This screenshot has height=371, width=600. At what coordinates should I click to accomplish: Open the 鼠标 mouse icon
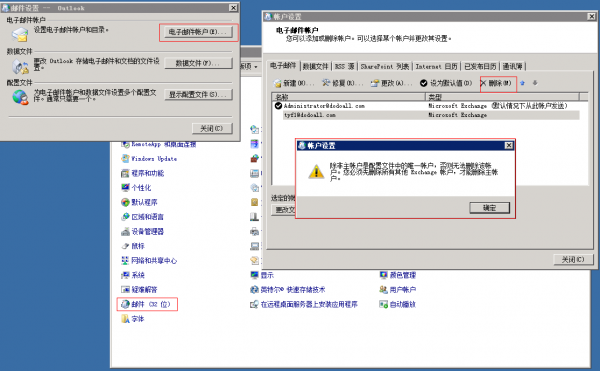(x=126, y=246)
